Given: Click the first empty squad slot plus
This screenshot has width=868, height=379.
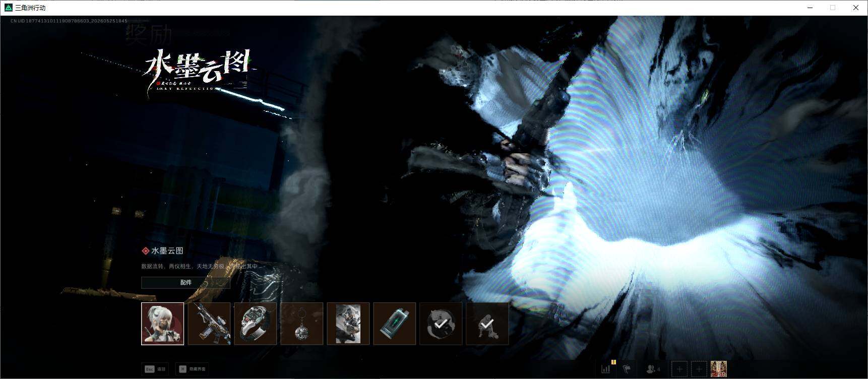Looking at the screenshot, I should 679,369.
